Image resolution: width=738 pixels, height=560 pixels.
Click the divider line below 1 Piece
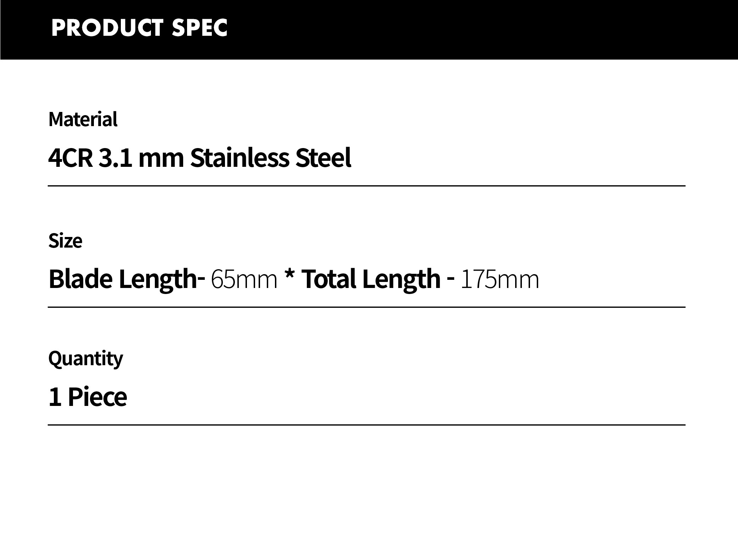[367, 425]
